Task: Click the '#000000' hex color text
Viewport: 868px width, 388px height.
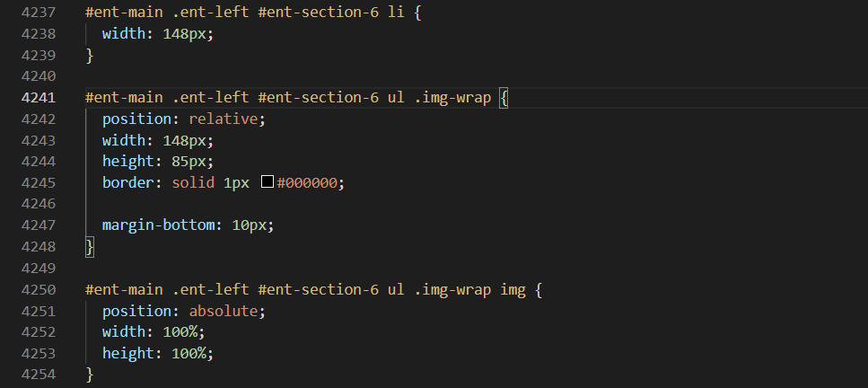Action: [x=307, y=182]
